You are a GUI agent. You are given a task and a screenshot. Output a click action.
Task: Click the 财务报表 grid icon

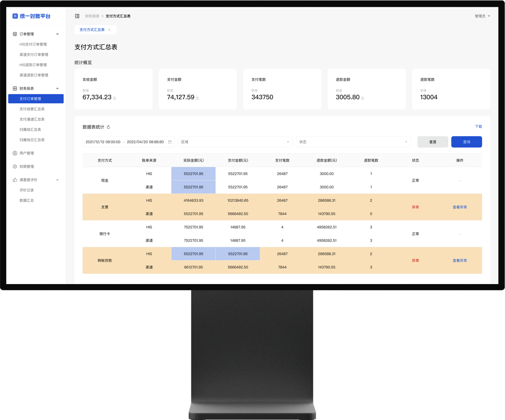pos(15,88)
